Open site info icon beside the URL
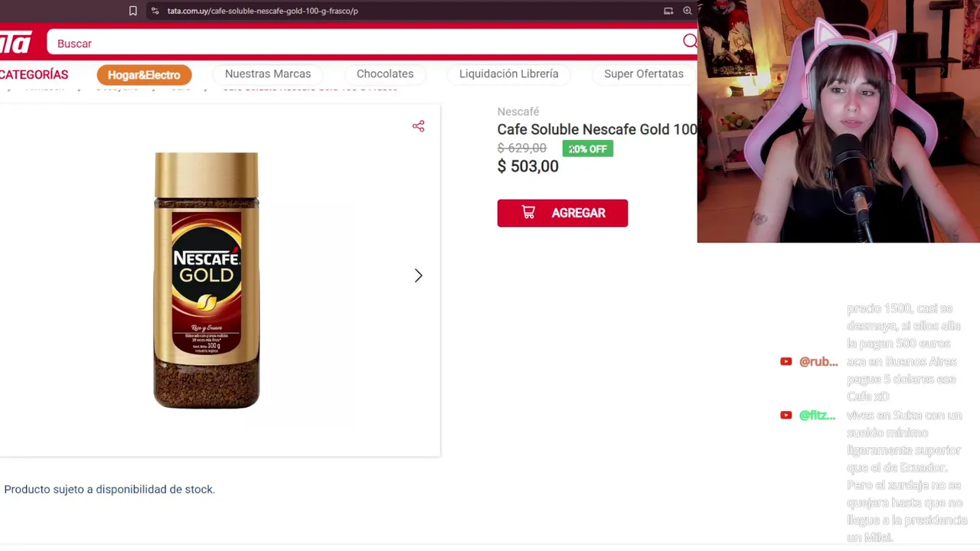Viewport: 980px width, 551px height. point(155,11)
